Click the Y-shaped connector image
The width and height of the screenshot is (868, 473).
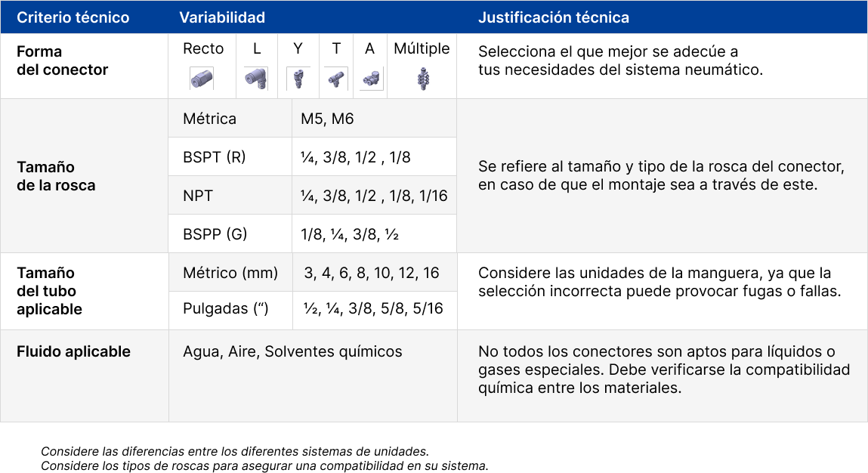(298, 78)
